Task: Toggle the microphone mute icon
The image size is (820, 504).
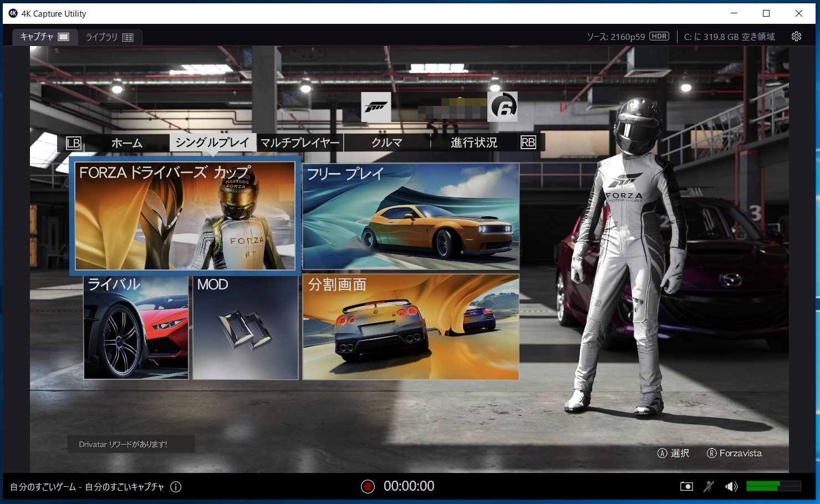Action: click(x=709, y=486)
